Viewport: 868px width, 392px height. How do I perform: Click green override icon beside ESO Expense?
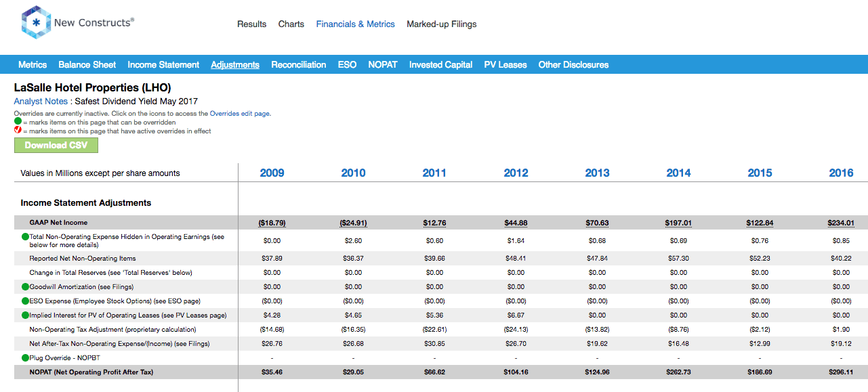click(x=25, y=301)
